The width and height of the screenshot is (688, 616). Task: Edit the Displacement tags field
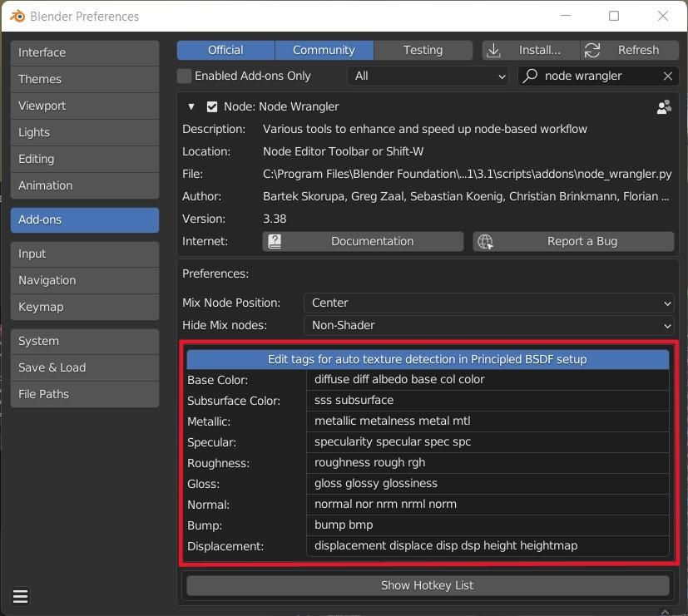[x=488, y=546]
